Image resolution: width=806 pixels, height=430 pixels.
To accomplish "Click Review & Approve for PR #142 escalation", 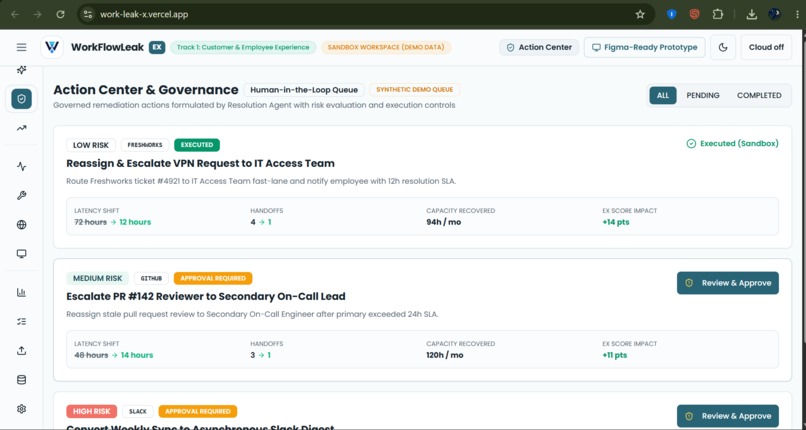I will point(727,283).
